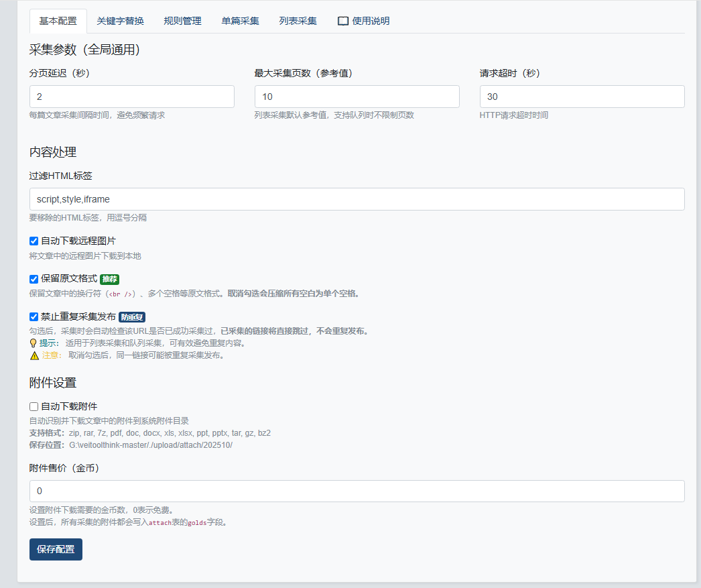This screenshot has height=588, width=701.
Task: Toggle the 禁止重复采集发布 checkbox
Action: pos(34,317)
